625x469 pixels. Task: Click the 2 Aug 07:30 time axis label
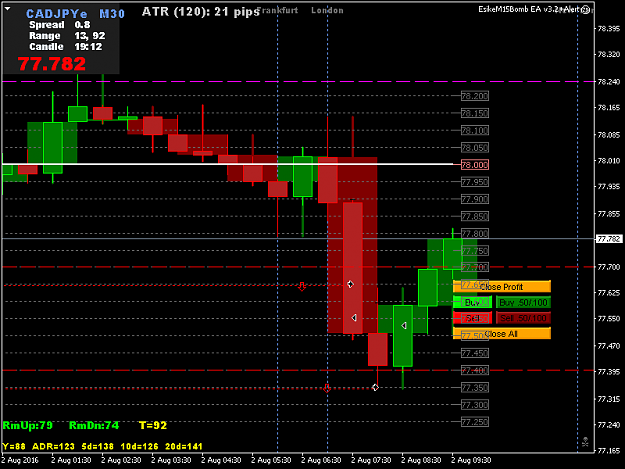(x=371, y=460)
